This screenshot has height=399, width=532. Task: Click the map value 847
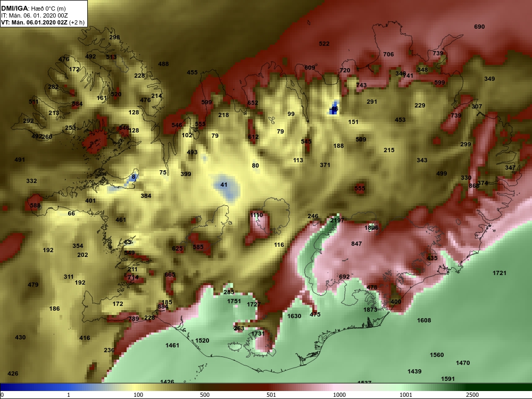356,244
